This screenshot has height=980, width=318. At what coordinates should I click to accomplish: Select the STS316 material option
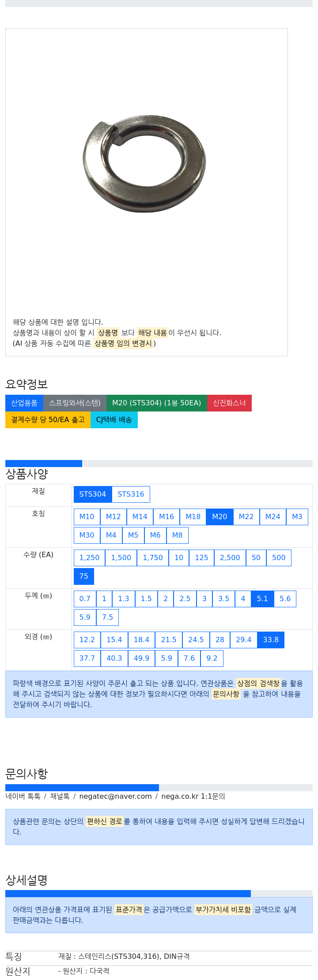pyautogui.click(x=131, y=494)
